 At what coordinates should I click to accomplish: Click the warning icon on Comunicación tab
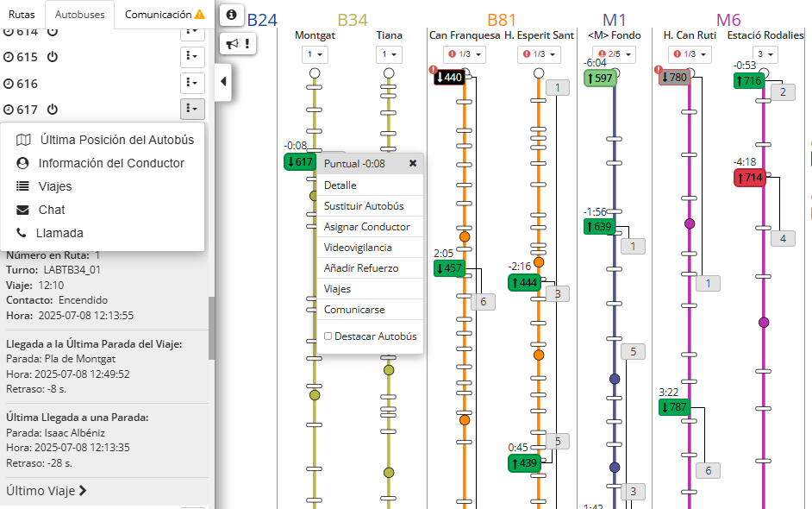click(x=200, y=15)
